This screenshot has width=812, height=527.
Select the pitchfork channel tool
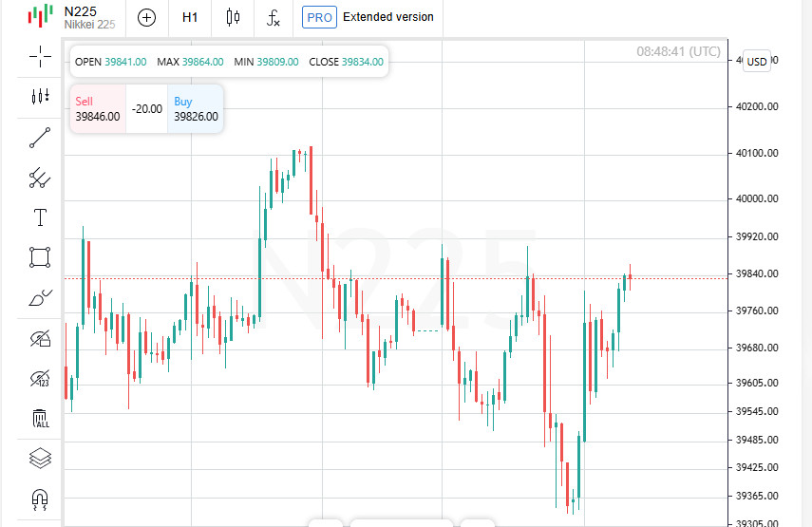click(x=40, y=177)
